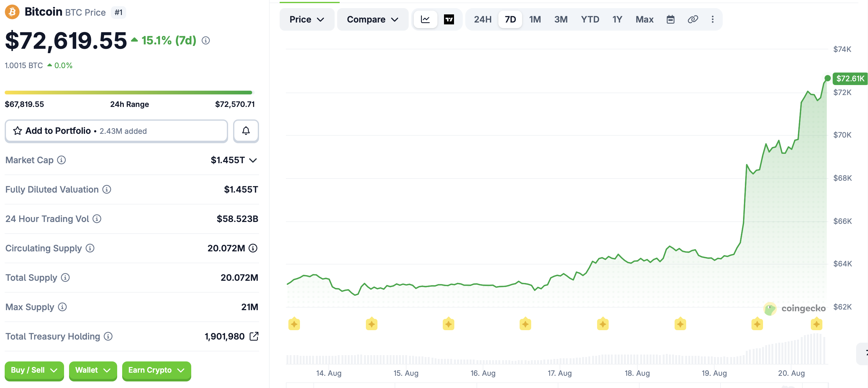This screenshot has height=388, width=868.
Task: Switch to line chart view
Action: click(x=425, y=20)
